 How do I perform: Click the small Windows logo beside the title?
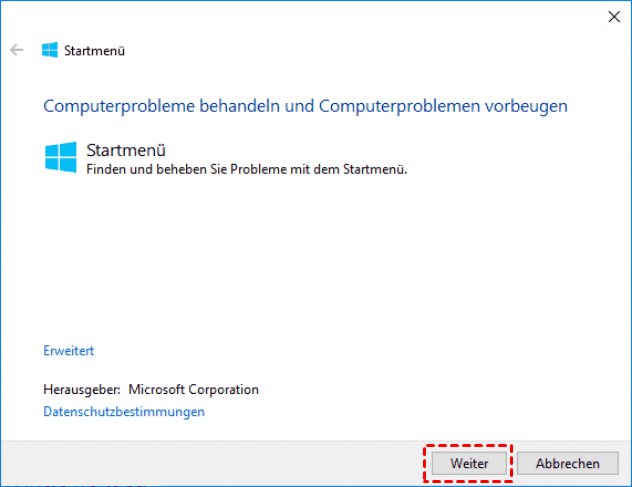pos(49,50)
